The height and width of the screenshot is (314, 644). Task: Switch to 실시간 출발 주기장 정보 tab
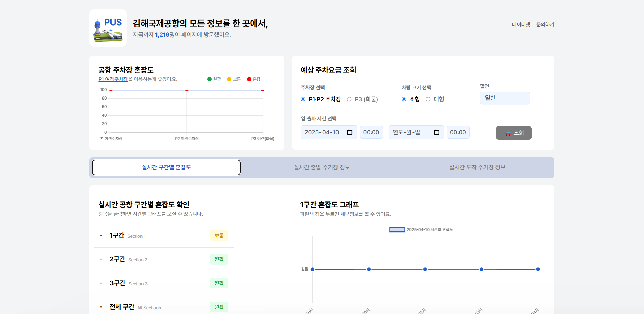pos(322,167)
